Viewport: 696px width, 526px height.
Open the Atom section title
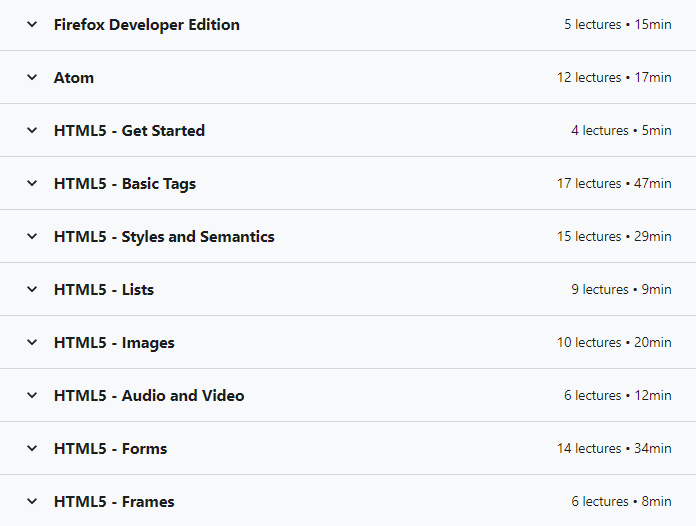[x=74, y=78]
